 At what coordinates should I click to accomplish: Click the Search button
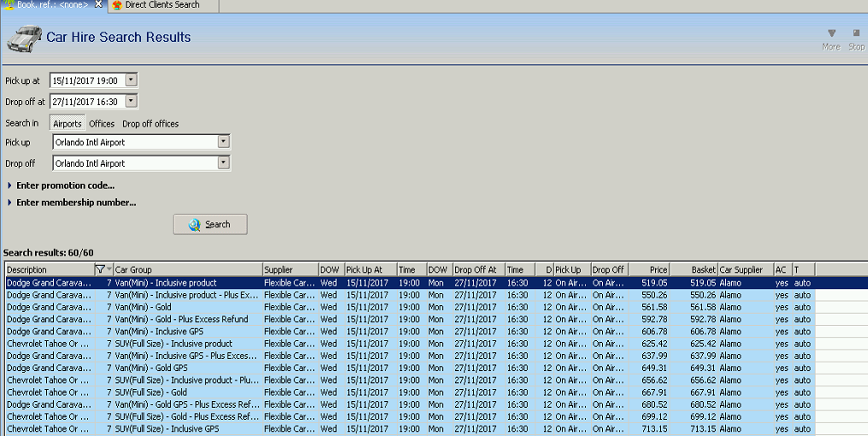click(210, 224)
